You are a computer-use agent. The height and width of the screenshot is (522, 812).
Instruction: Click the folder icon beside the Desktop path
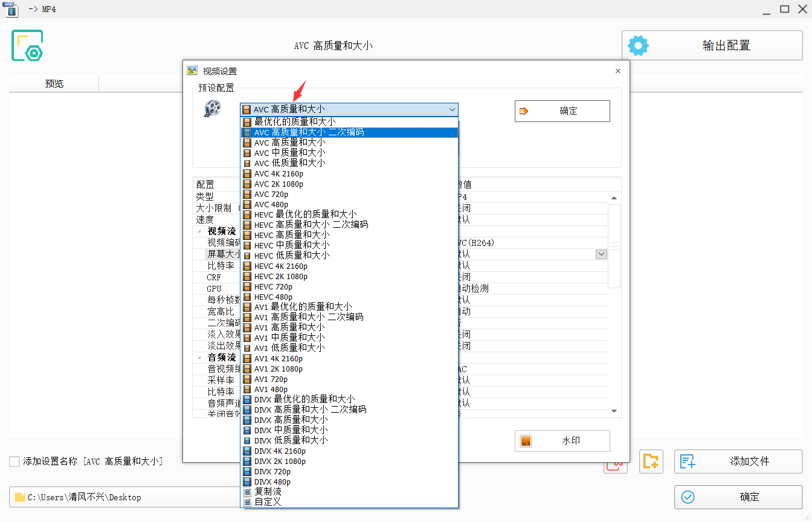pyautogui.click(x=20, y=497)
